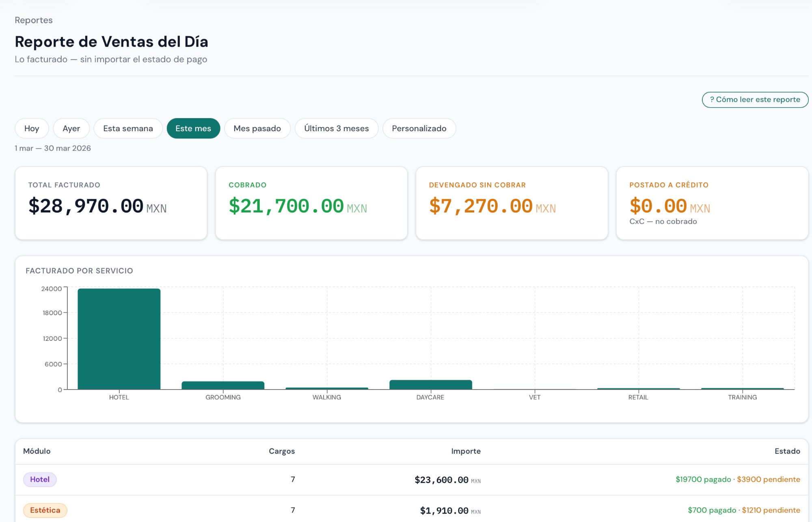Open the 'Cómo leer este reporte' help button
Viewport: 812px width, 522px height.
click(755, 100)
